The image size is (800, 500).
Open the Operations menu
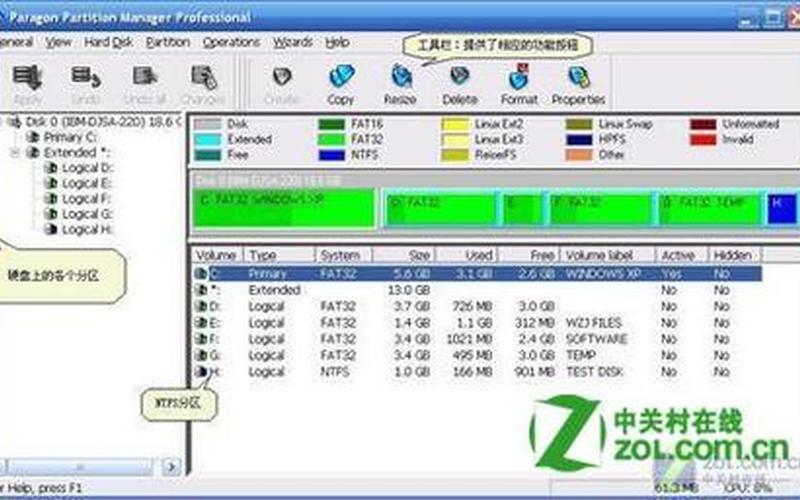(231, 42)
